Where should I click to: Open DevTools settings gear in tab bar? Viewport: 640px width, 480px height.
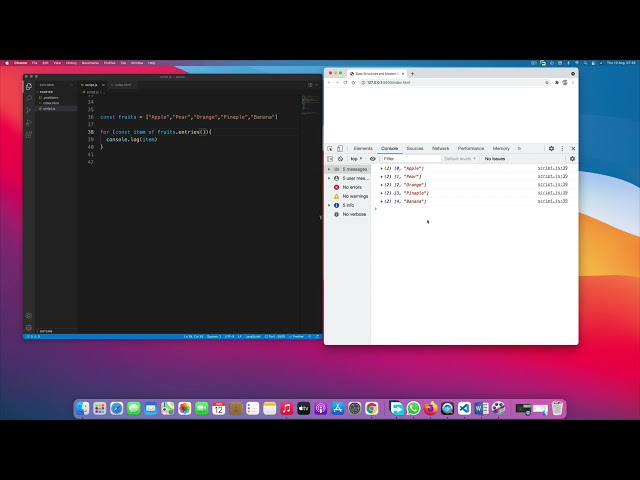551,149
